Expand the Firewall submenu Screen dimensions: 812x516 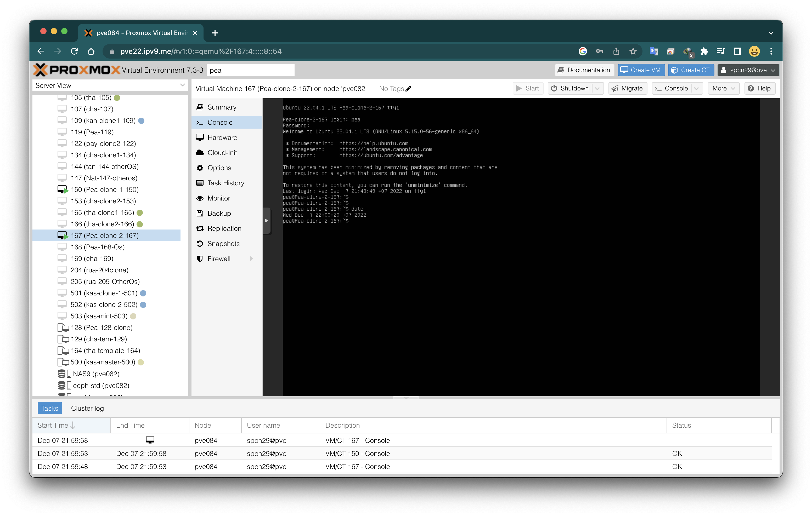pos(252,259)
